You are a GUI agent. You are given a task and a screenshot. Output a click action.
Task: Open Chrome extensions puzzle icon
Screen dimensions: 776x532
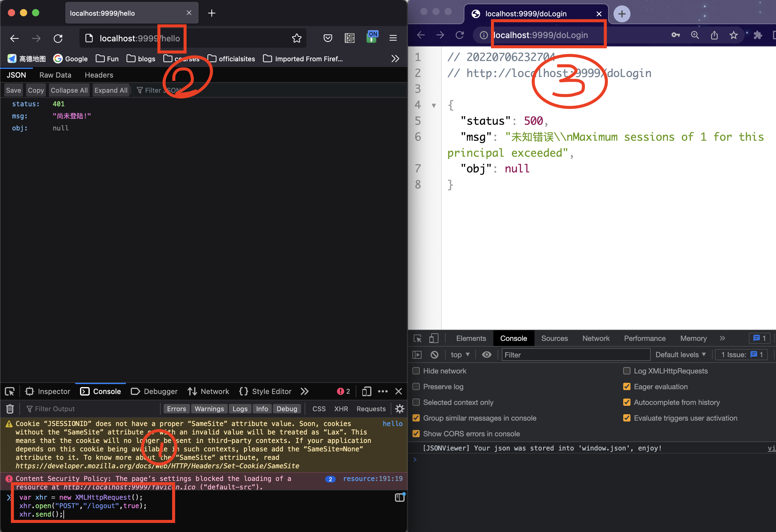758,35
